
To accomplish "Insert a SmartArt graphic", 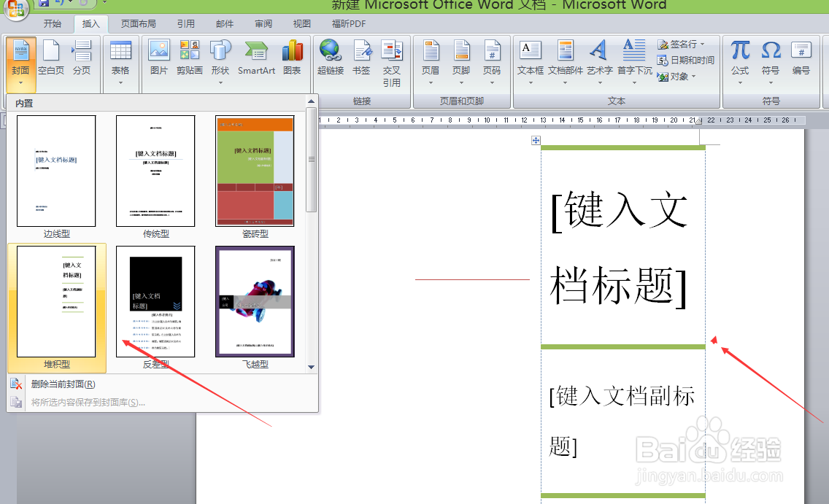I will (256, 58).
